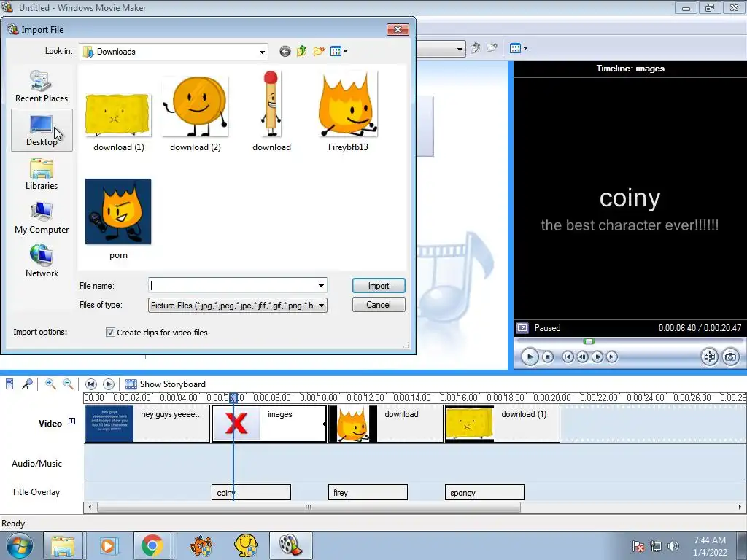Expand the Video track
Image resolution: width=747 pixels, height=560 pixels.
pyautogui.click(x=71, y=421)
